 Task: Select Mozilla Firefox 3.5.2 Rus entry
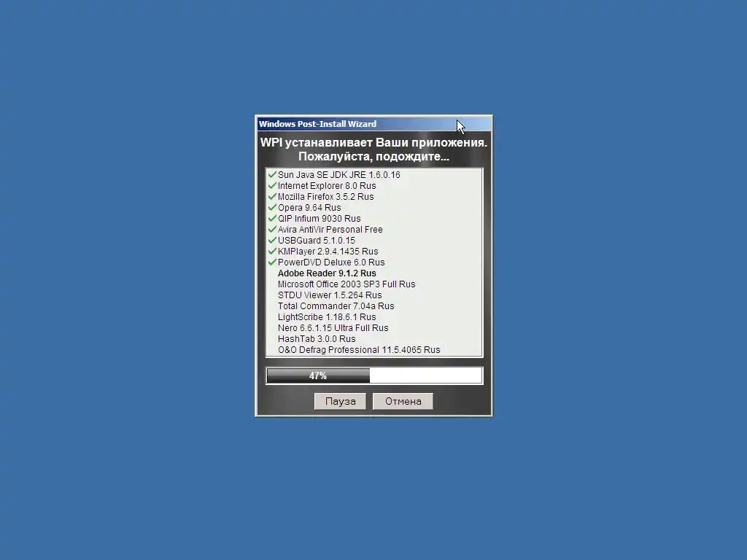(x=326, y=197)
